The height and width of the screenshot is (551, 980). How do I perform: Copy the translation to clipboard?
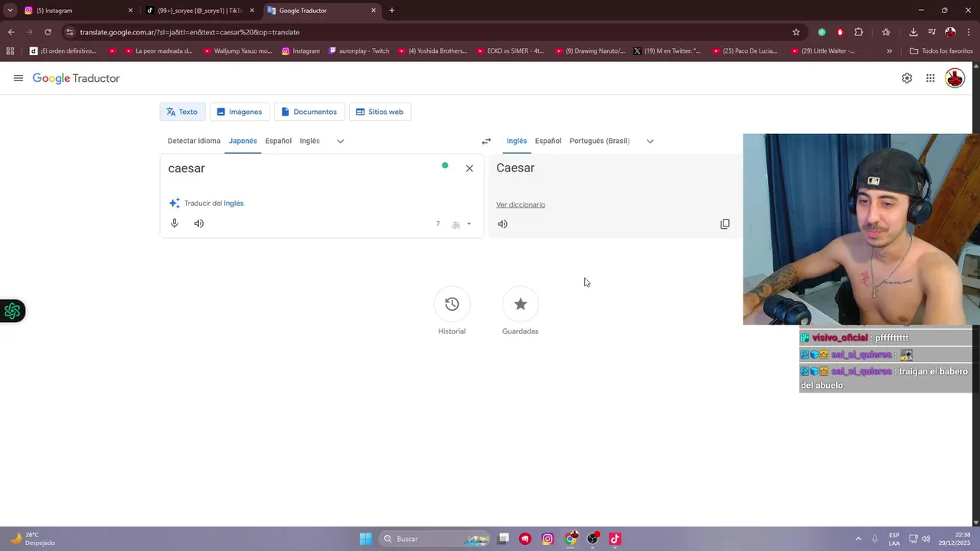tap(725, 224)
